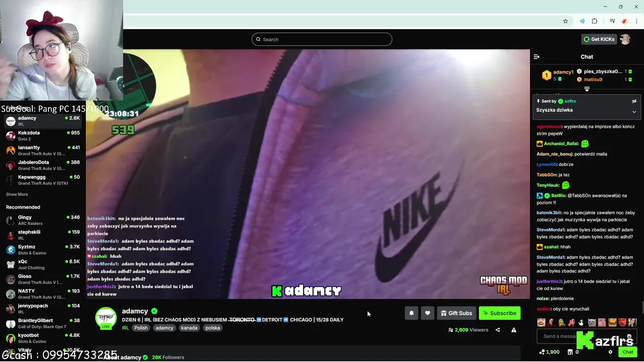Follow adamcy with the heart icon
The image size is (644, 362).
(427, 313)
